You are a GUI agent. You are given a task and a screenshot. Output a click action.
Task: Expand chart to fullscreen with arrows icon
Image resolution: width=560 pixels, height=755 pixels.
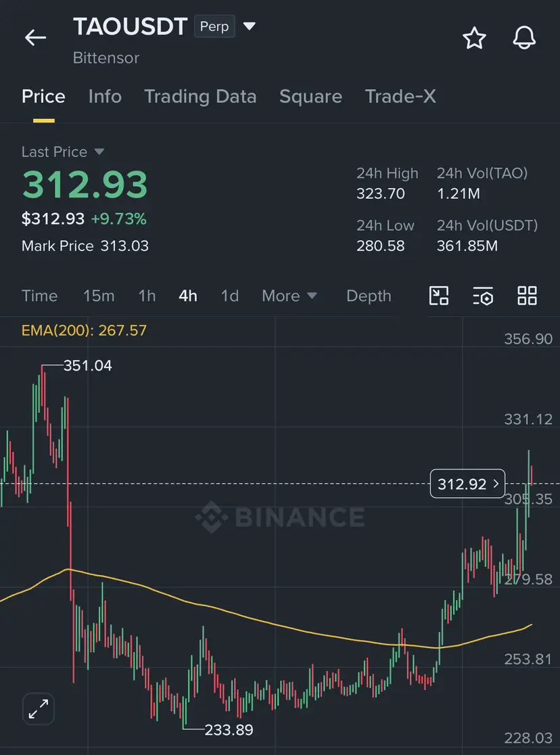39,709
